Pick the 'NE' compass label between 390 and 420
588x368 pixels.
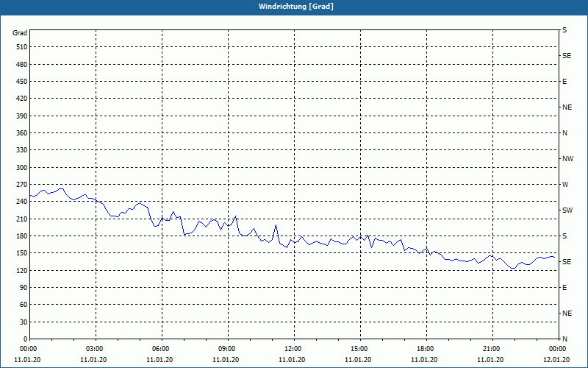pos(567,107)
